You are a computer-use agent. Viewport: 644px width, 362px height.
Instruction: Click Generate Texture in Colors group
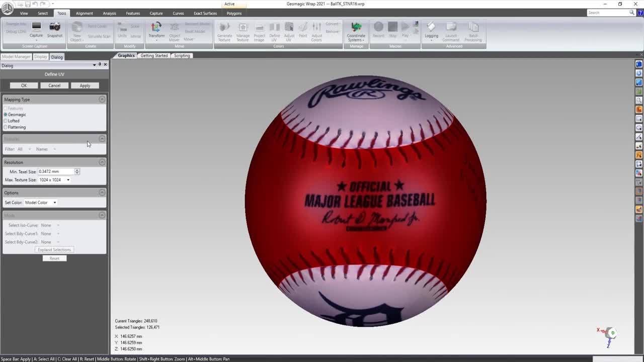pyautogui.click(x=224, y=31)
